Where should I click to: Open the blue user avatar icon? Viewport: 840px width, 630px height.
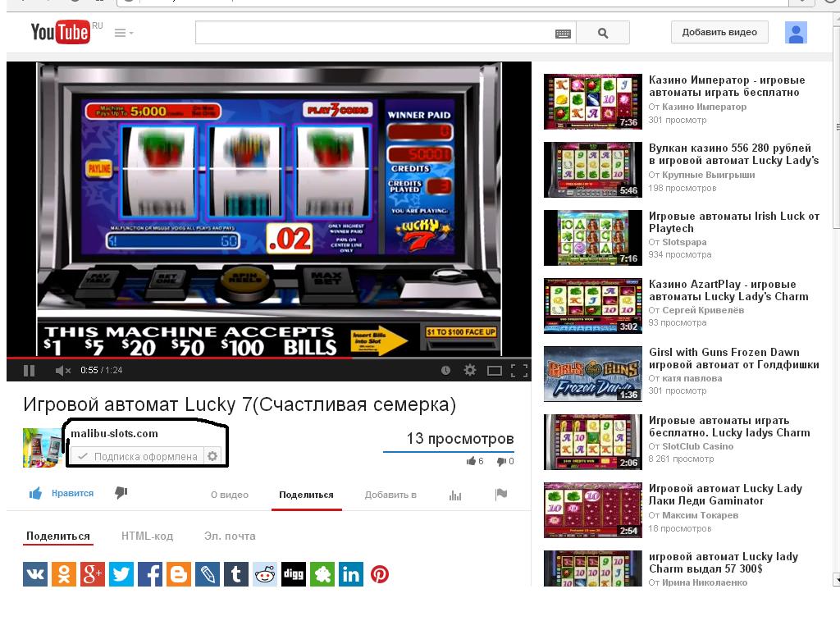[x=796, y=33]
